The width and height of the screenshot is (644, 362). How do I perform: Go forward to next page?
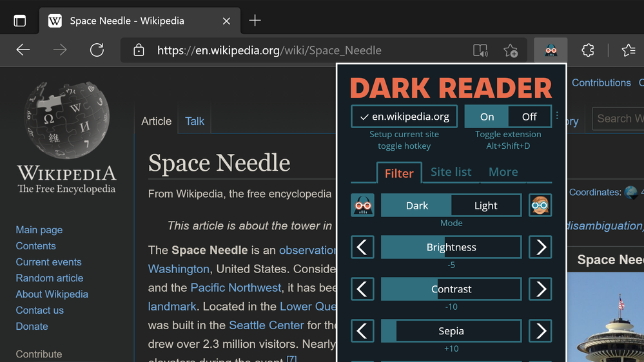pos(60,50)
